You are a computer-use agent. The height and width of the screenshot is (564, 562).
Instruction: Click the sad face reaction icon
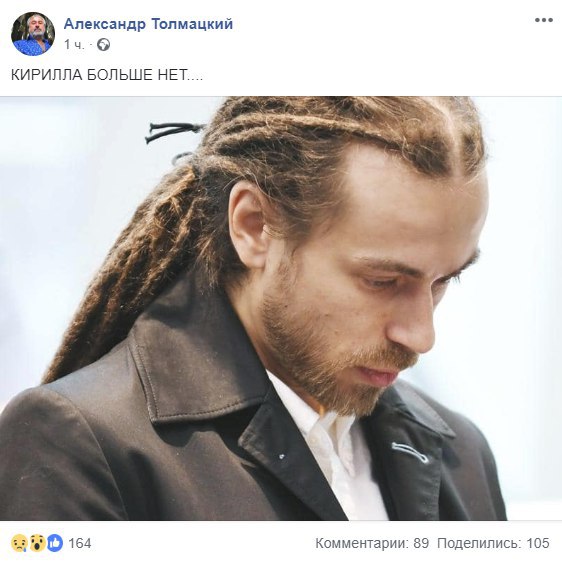(x=19, y=543)
